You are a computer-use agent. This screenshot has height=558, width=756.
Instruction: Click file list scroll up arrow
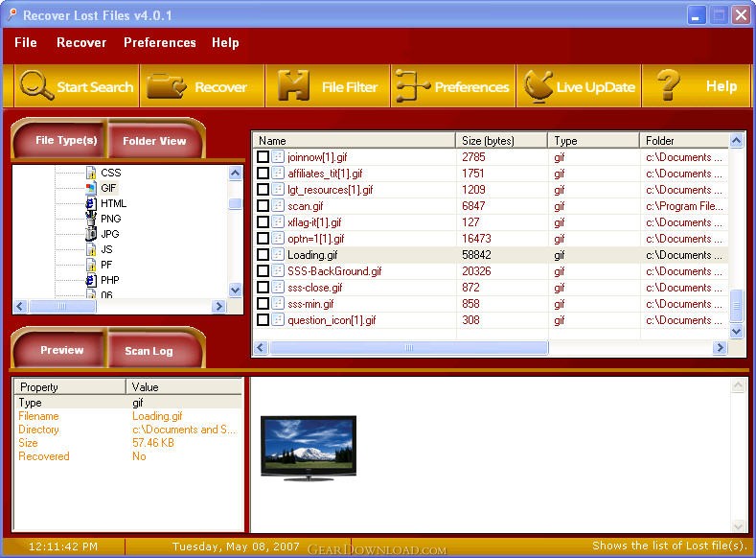point(736,140)
